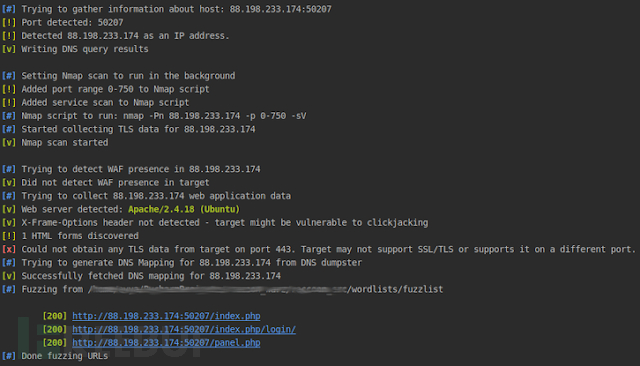The image size is (640, 366).
Task: Click the [!] marker beside HTML forms discovered
Action: 9,236
